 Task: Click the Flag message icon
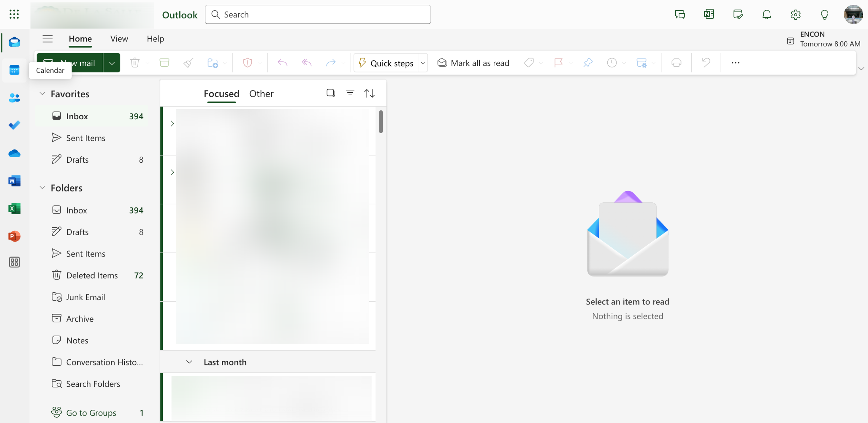pos(558,63)
